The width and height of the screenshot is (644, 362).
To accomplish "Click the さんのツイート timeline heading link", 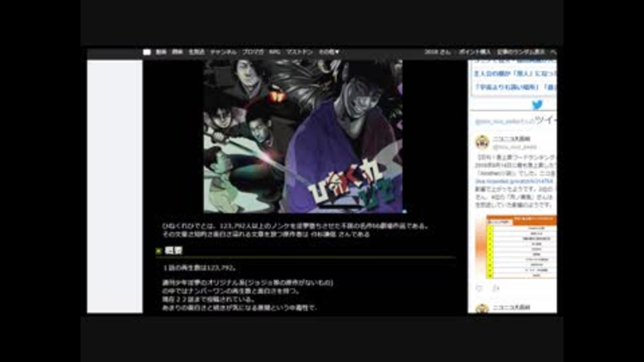I will pyautogui.click(x=516, y=121).
